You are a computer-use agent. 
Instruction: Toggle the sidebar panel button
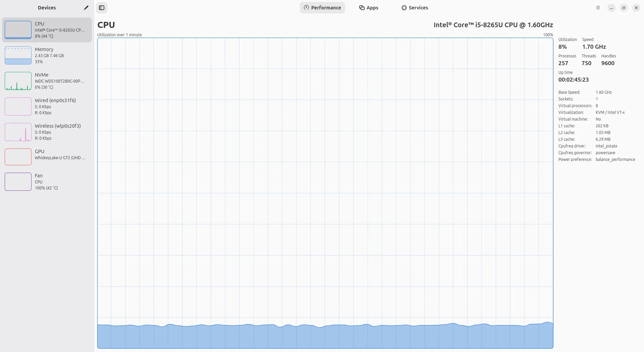[102, 8]
